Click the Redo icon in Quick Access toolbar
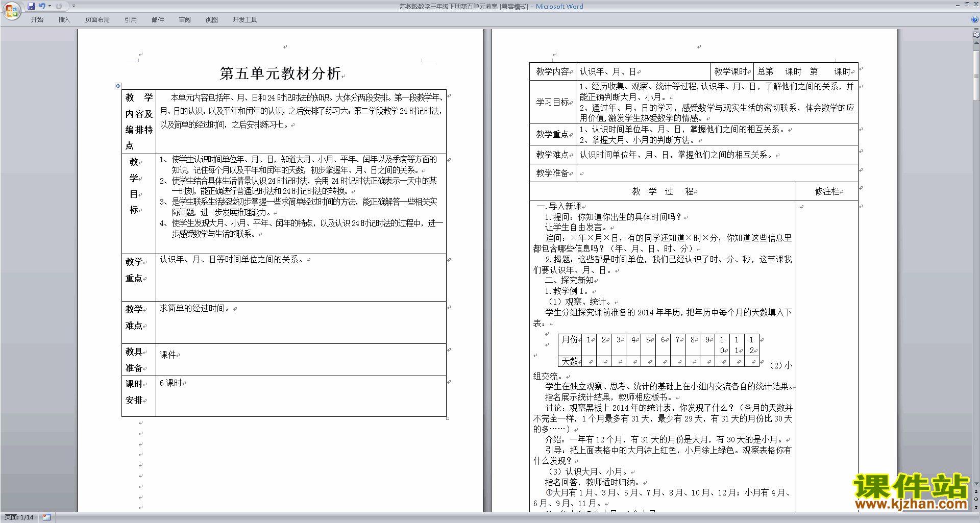The height and width of the screenshot is (523, 980). tap(59, 6)
